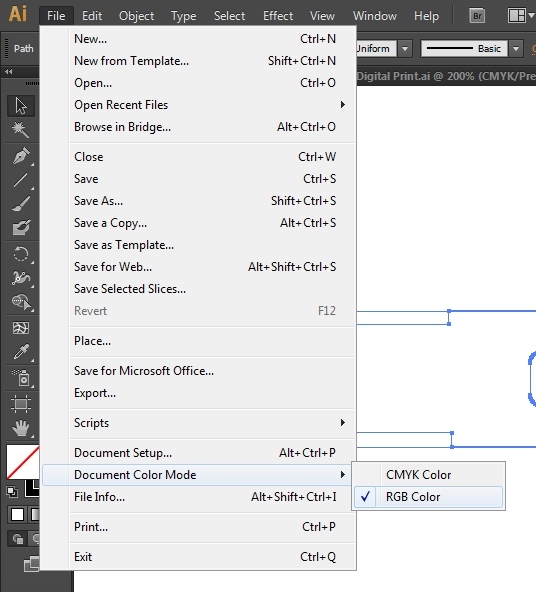
Task: Choose Close document entry
Action: pyautogui.click(x=199, y=157)
